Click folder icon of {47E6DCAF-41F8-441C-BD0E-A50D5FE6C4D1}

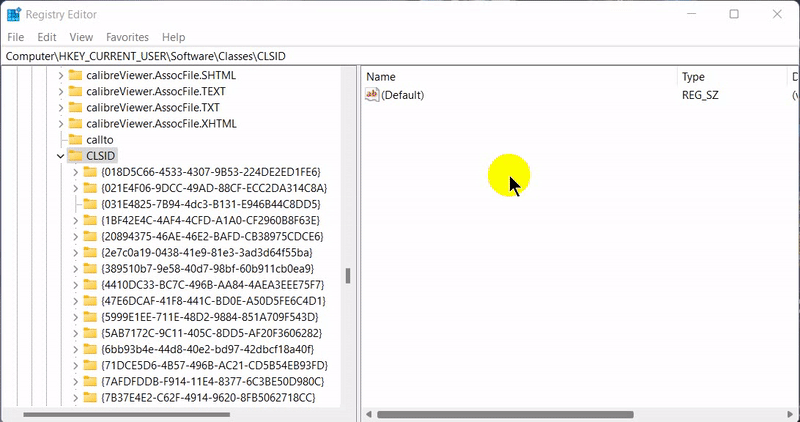click(x=90, y=301)
